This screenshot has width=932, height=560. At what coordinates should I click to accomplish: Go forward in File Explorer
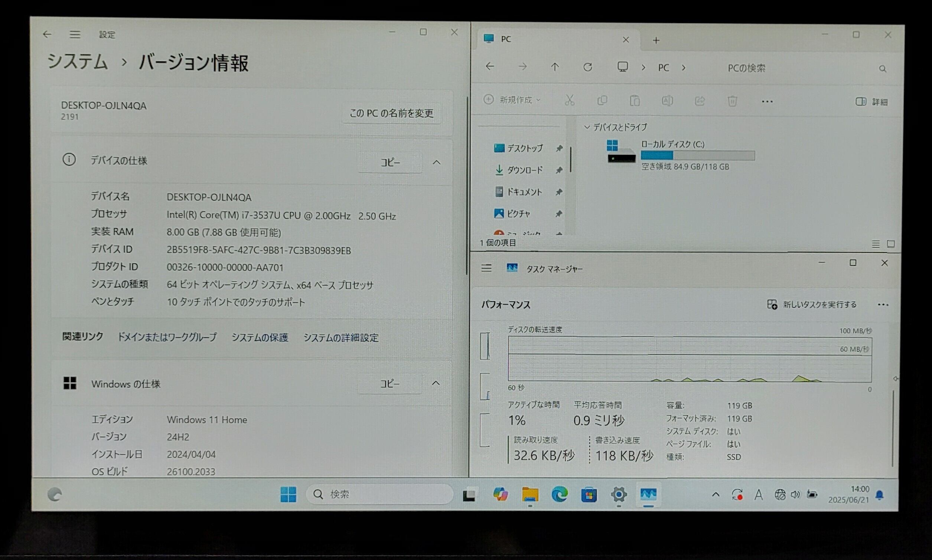click(x=522, y=67)
